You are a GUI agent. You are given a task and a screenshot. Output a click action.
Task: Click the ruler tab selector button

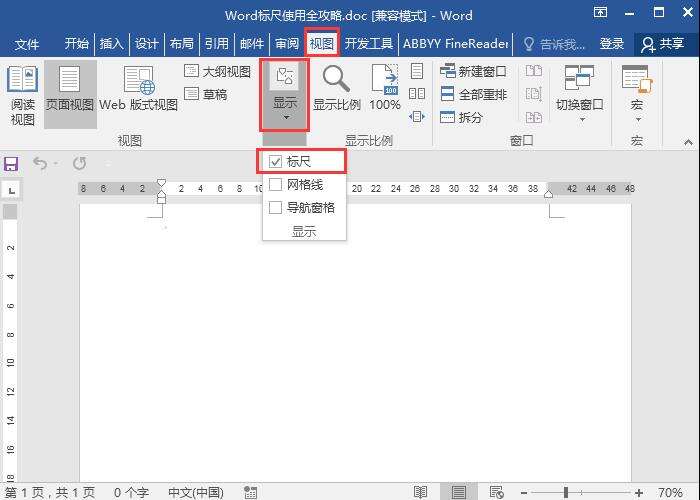[11, 191]
